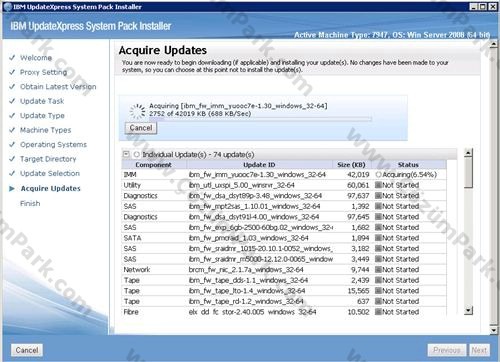
Task: Click the Target Directory checkmark icon
Action: pos(12,159)
